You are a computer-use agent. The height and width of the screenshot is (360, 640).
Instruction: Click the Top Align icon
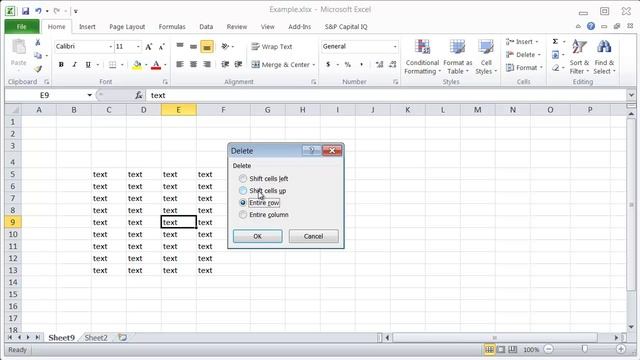pos(180,47)
